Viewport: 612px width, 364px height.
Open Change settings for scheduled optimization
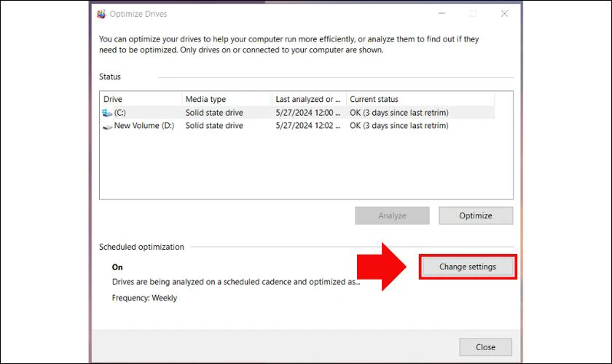tap(468, 267)
